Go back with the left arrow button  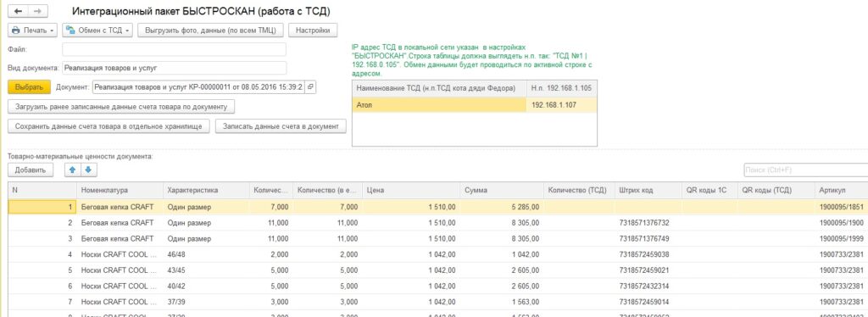pos(19,11)
